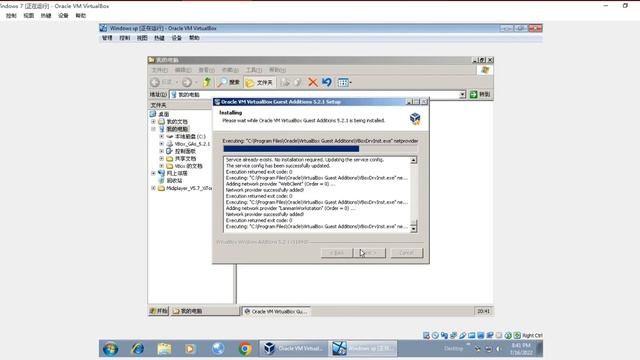
Task: Open 视图 menu in Windows 7 VM window
Action: click(x=29, y=16)
